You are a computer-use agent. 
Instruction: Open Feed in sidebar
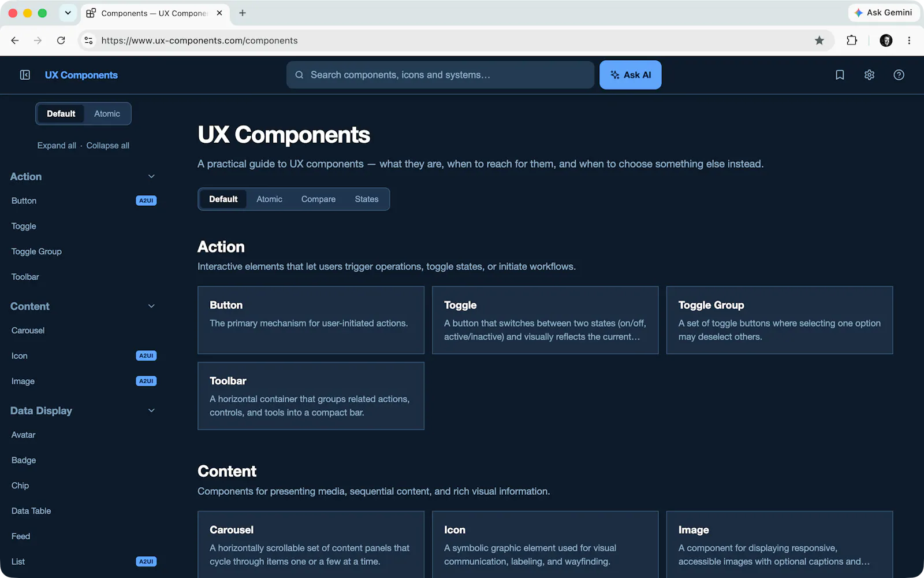[x=21, y=536]
